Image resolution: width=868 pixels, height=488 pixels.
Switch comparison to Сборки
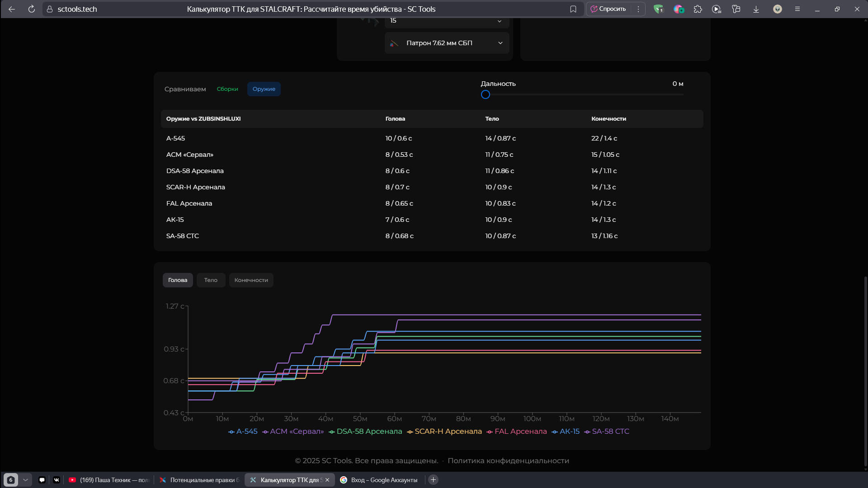click(x=227, y=89)
